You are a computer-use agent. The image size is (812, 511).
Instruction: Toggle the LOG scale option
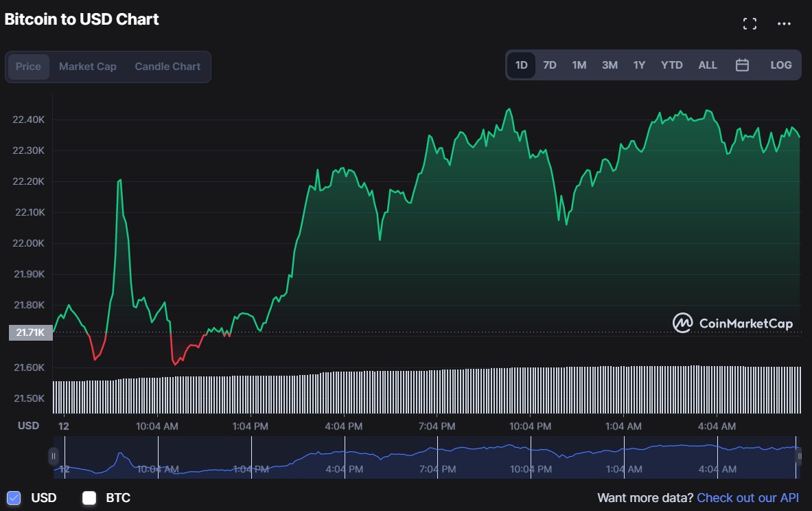(781, 65)
